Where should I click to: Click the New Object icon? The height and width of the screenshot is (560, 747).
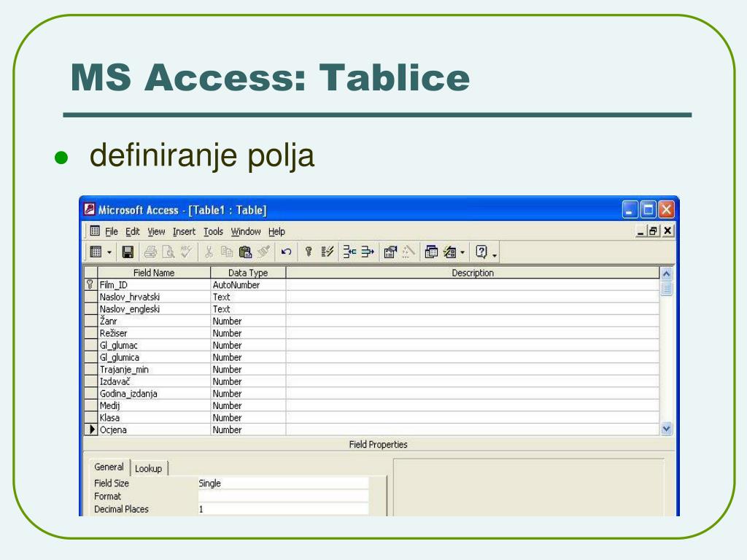click(449, 252)
